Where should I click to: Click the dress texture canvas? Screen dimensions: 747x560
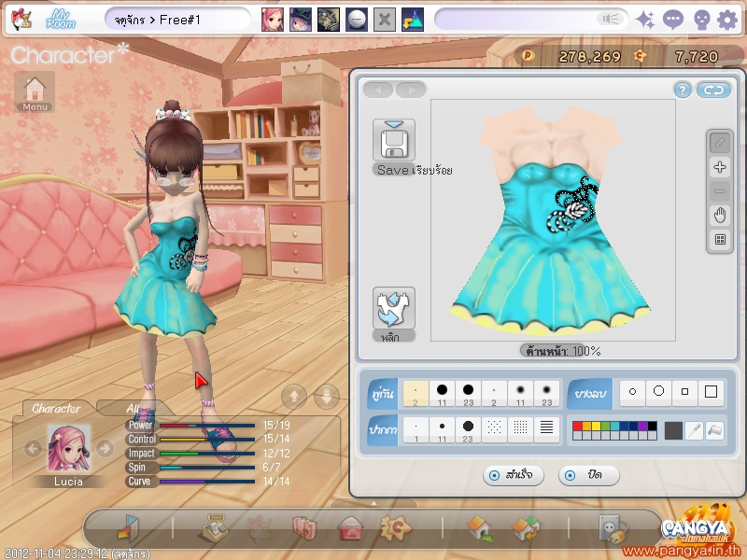click(553, 220)
